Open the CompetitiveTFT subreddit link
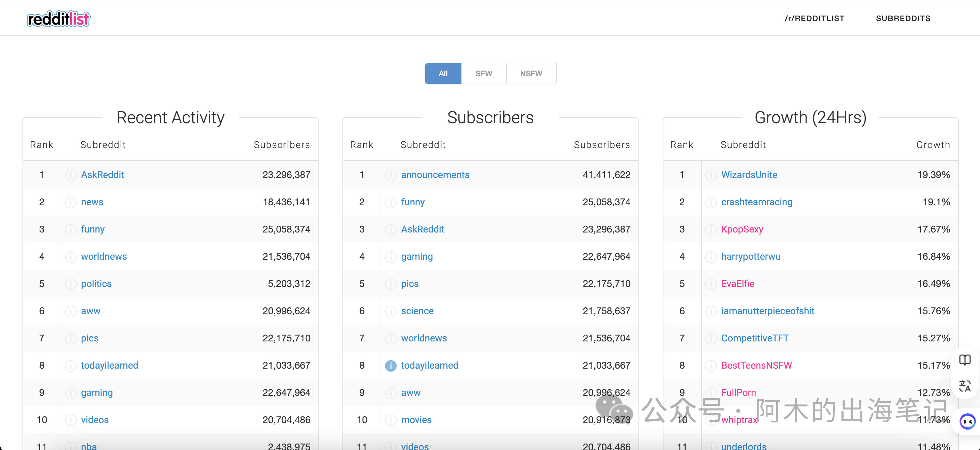 [755, 338]
